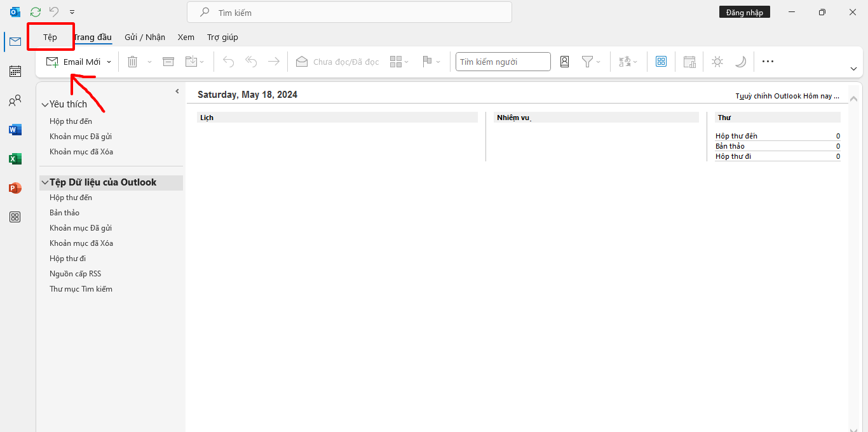Open the More Apps grid icon
This screenshot has width=868, height=432.
coord(15,217)
